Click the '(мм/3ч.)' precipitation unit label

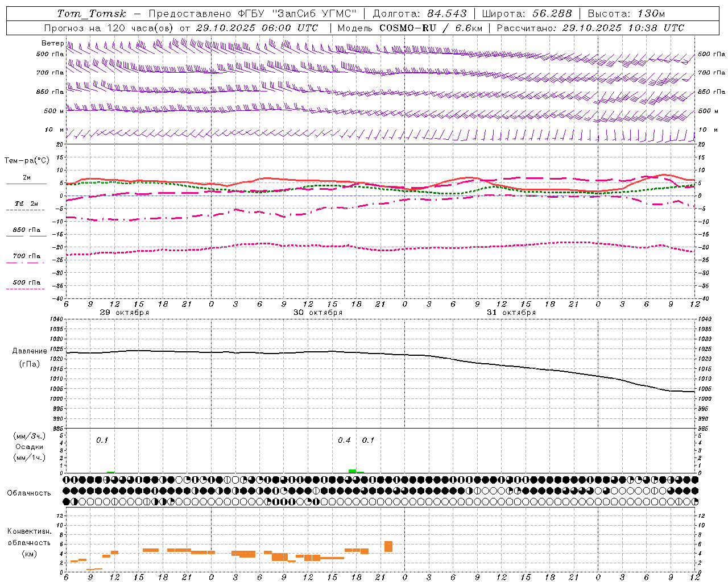coord(29,436)
